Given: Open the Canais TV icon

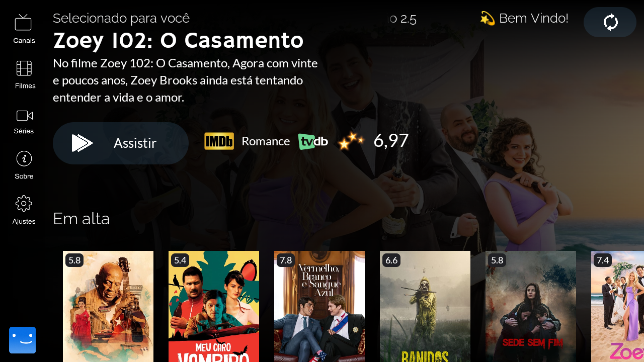Looking at the screenshot, I should pyautogui.click(x=23, y=23).
